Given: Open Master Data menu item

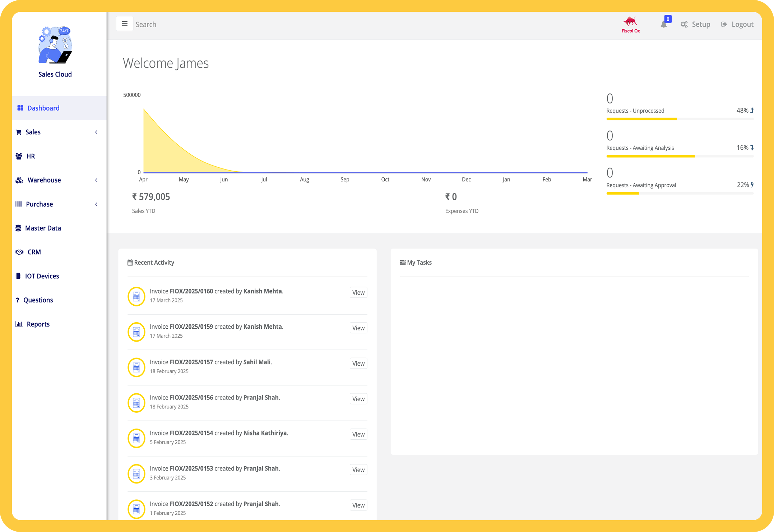Looking at the screenshot, I should (x=43, y=228).
